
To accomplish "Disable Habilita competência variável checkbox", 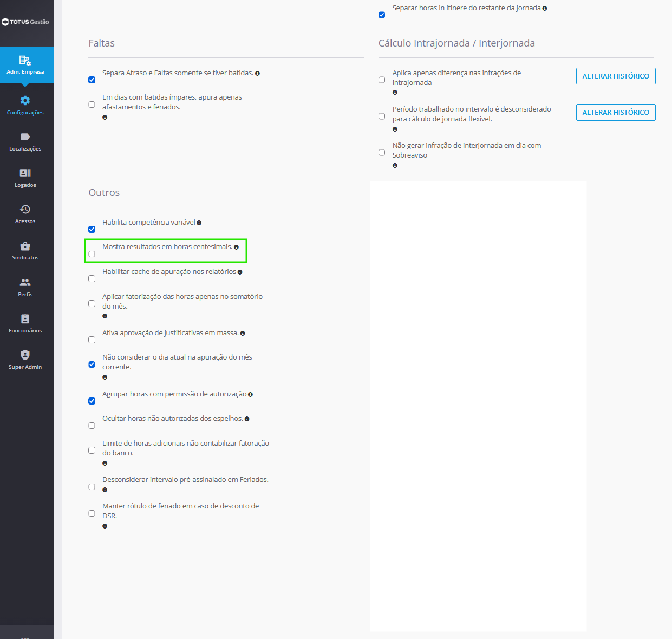I will click(92, 230).
